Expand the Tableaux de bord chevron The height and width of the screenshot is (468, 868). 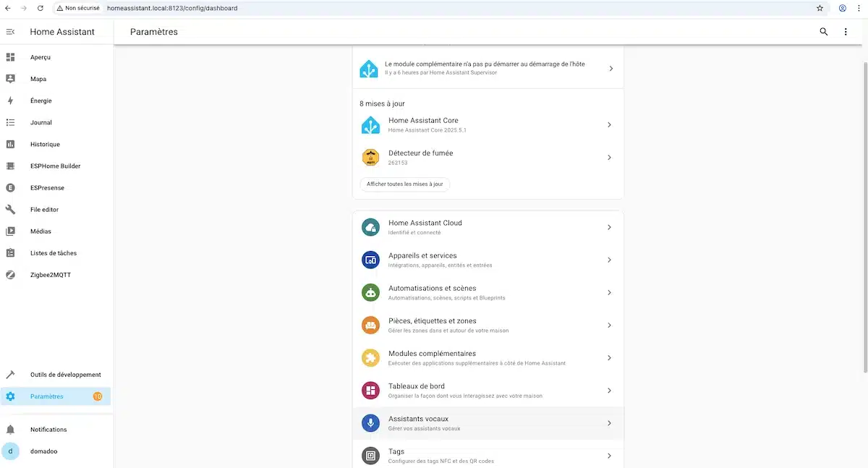[609, 391]
